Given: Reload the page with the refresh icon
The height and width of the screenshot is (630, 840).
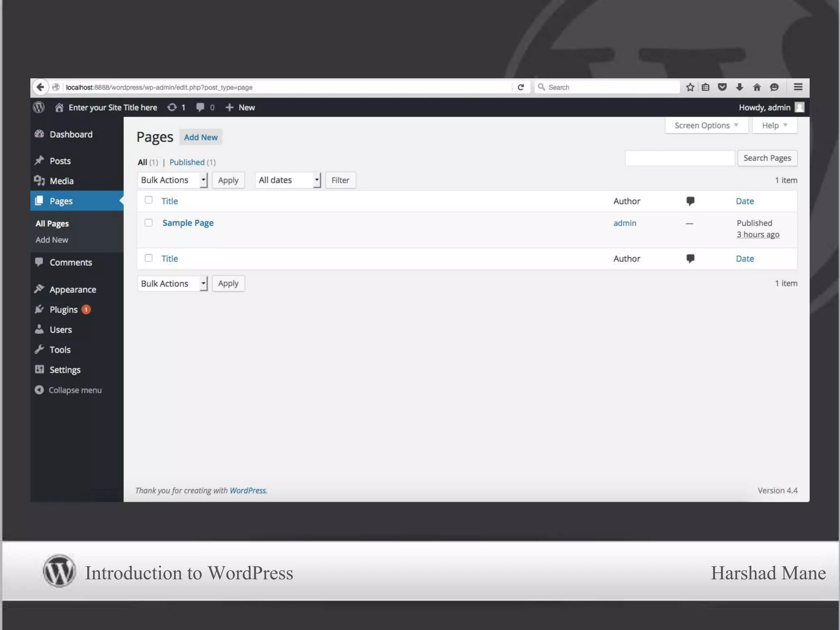Looking at the screenshot, I should [x=520, y=87].
